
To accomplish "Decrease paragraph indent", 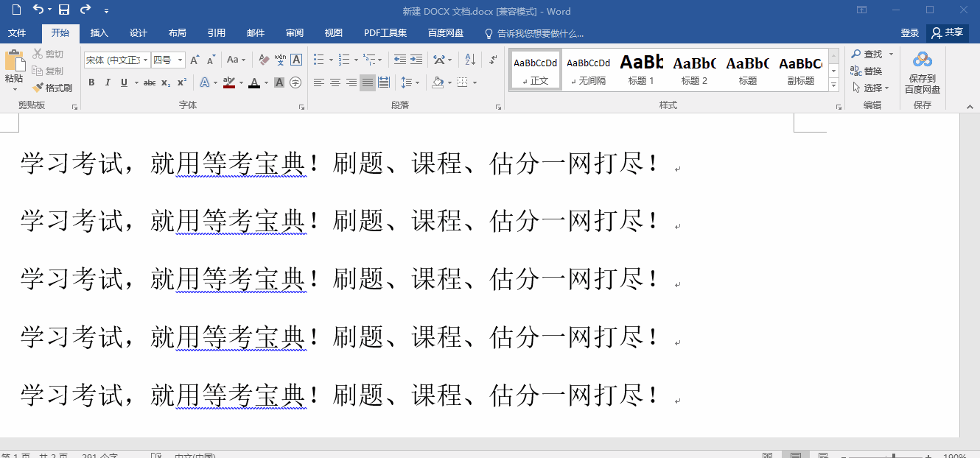I will pyautogui.click(x=400, y=60).
